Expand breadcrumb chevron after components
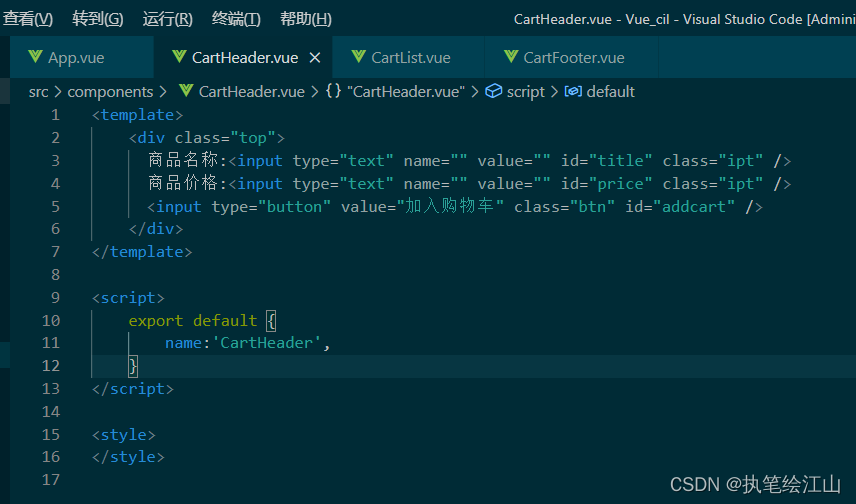Image resolution: width=856 pixels, height=504 pixels. (163, 92)
